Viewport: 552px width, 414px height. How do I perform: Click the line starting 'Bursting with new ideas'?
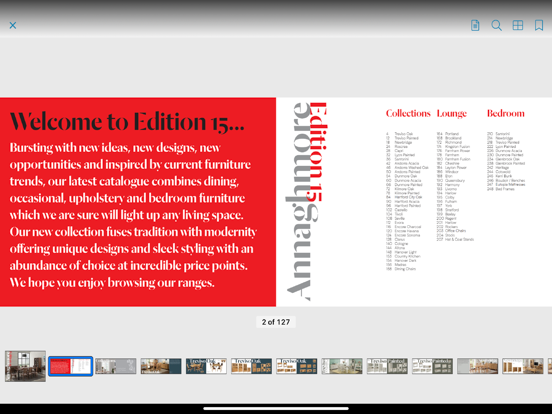tap(115, 147)
